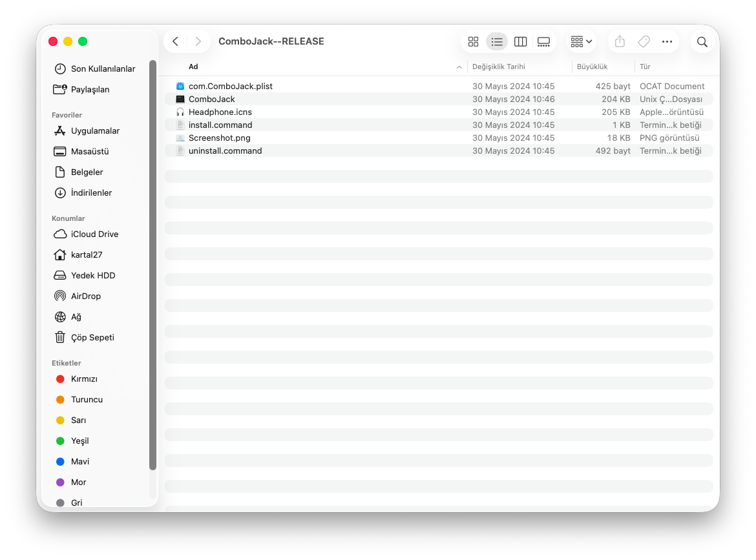The width and height of the screenshot is (756, 560).
Task: Open AirDrop from the sidebar
Action: (85, 296)
